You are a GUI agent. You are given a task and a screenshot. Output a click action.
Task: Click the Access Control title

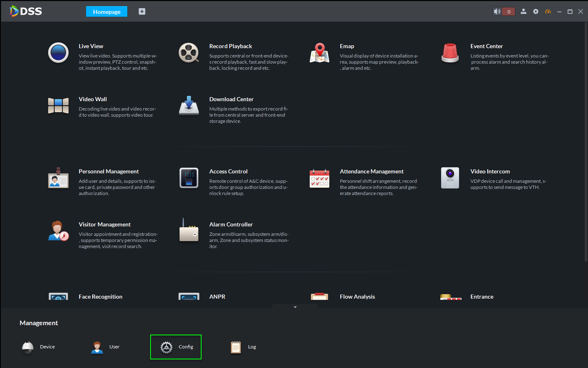[229, 171]
